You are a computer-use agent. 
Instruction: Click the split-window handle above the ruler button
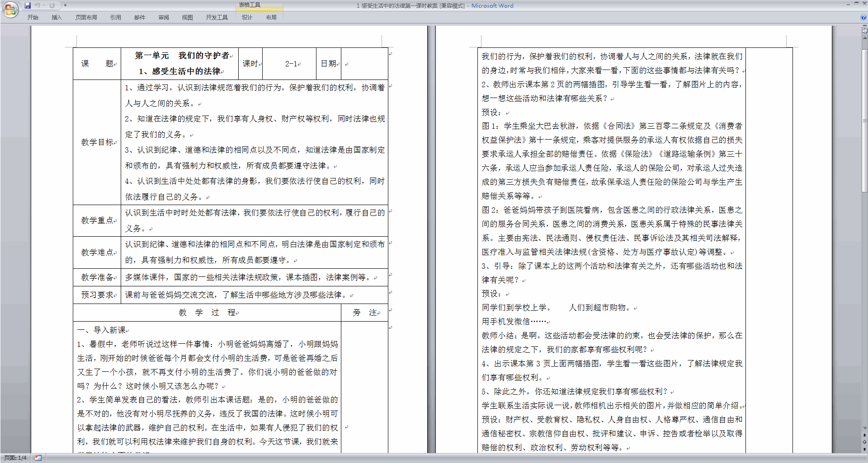(864, 26)
